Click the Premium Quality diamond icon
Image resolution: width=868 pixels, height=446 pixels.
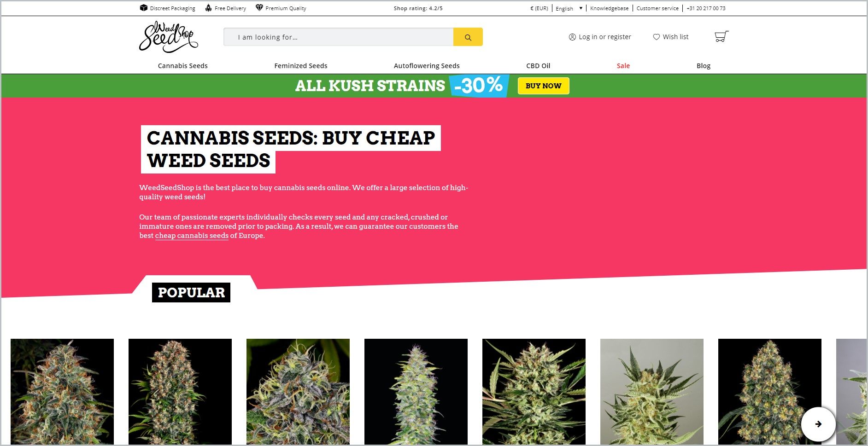[x=259, y=8]
